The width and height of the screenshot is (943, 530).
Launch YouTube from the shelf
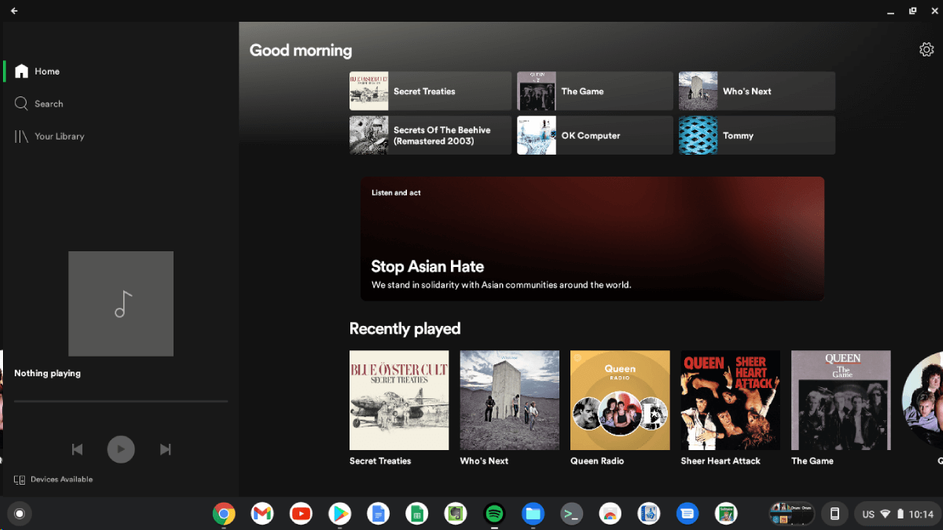point(301,514)
